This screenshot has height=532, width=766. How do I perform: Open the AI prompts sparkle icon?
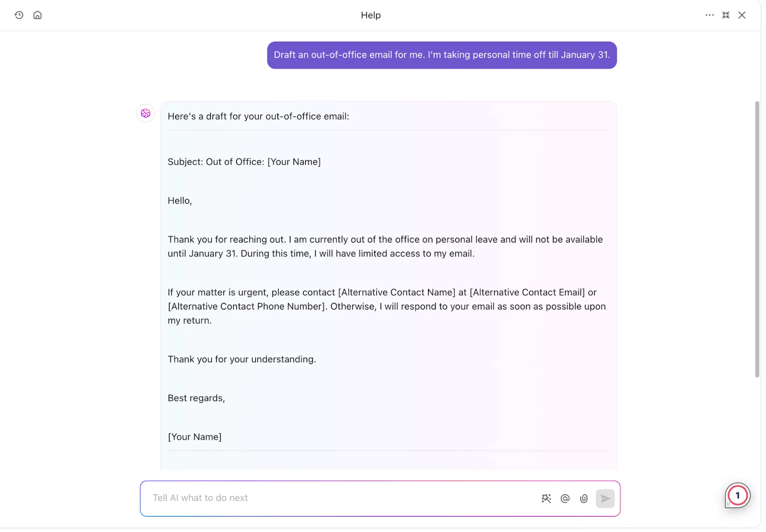point(546,499)
